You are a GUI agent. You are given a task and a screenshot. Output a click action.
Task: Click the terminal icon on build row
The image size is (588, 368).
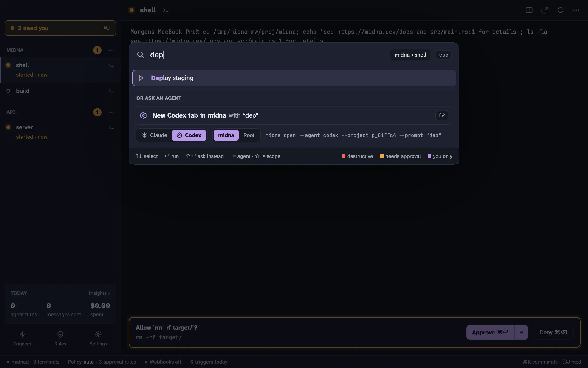[x=111, y=91]
